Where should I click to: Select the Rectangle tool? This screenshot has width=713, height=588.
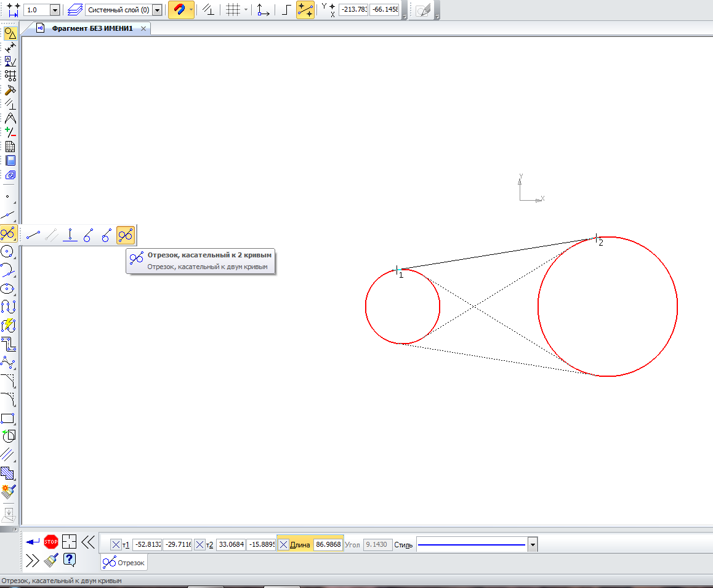tap(8, 419)
